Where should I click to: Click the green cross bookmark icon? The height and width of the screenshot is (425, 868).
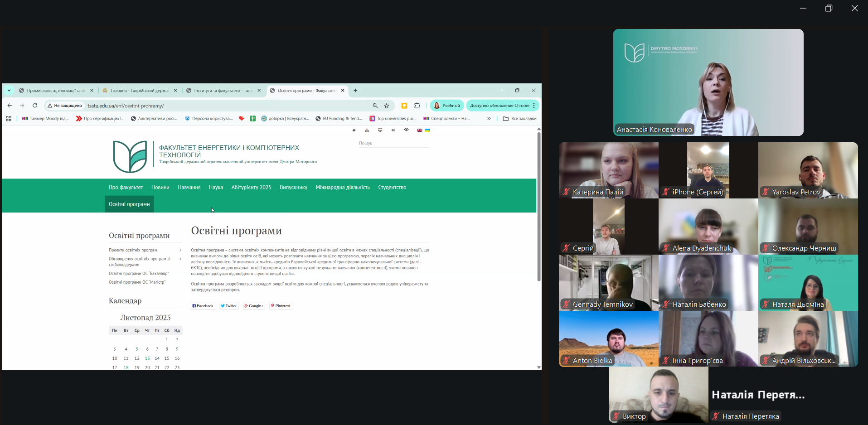pos(253,119)
